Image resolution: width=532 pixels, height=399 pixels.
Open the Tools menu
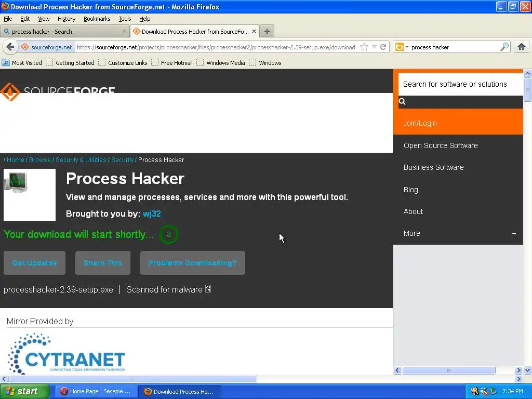(x=125, y=19)
